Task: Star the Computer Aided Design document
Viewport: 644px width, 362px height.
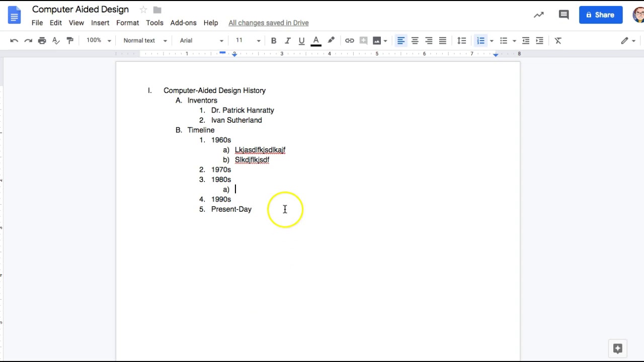Action: [143, 10]
